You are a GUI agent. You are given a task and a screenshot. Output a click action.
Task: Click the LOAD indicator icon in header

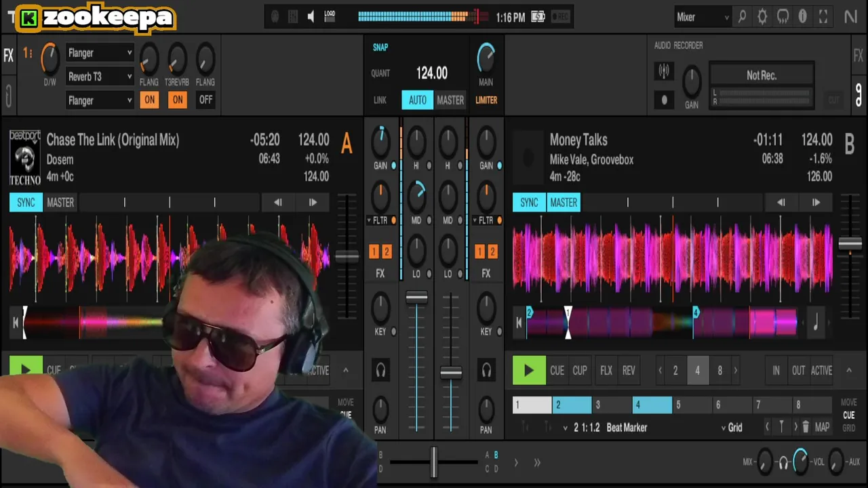coord(330,17)
